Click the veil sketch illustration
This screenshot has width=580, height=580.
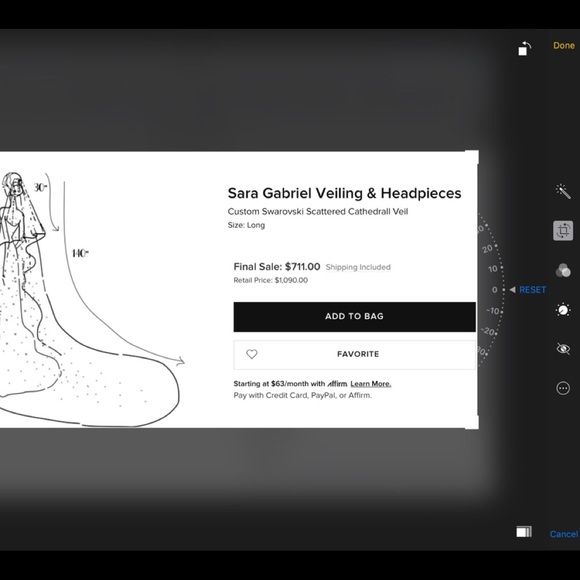point(91,299)
